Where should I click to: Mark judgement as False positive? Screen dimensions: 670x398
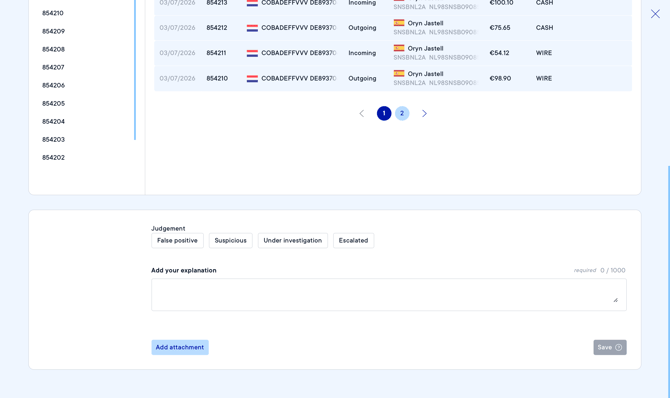[x=177, y=240]
